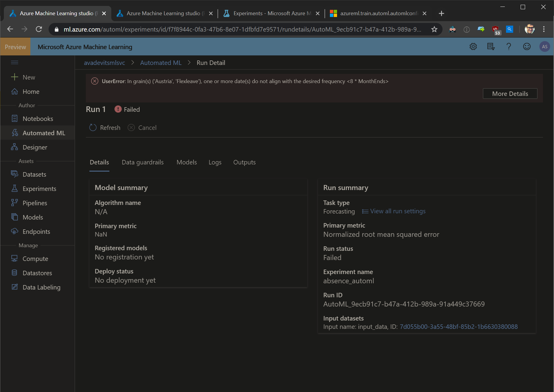Viewport: 554px width, 392px height.
Task: Open the AS account avatar
Action: click(545, 47)
